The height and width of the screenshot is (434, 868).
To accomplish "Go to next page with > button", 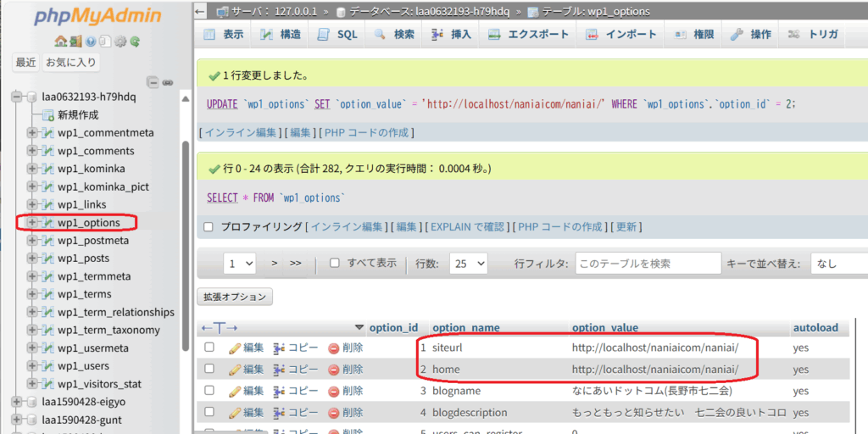I will (x=274, y=264).
